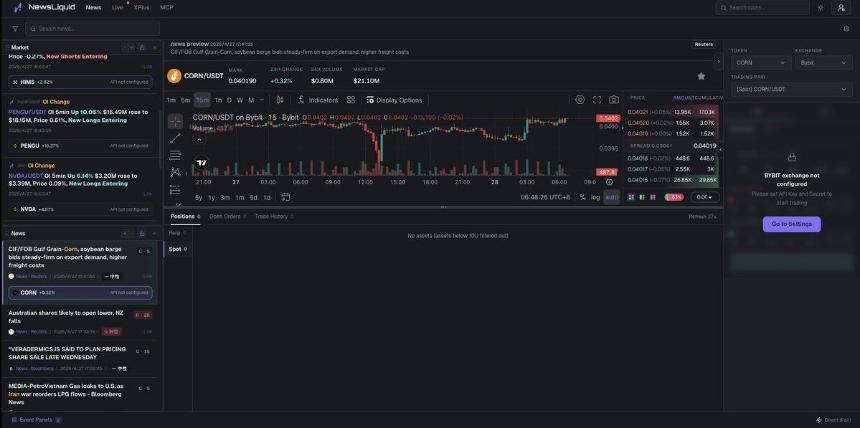The height and width of the screenshot is (428, 860).
Task: Click the TradingView logo on chart
Action: pos(202,163)
